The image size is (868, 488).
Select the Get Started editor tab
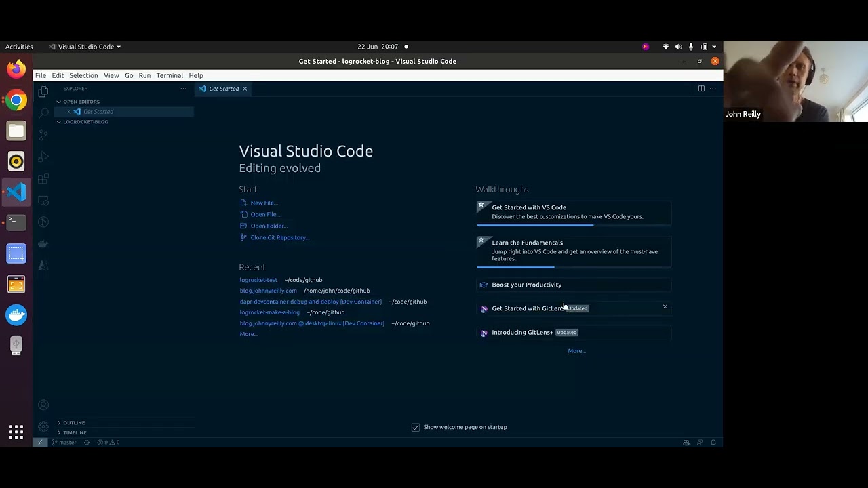click(x=223, y=89)
